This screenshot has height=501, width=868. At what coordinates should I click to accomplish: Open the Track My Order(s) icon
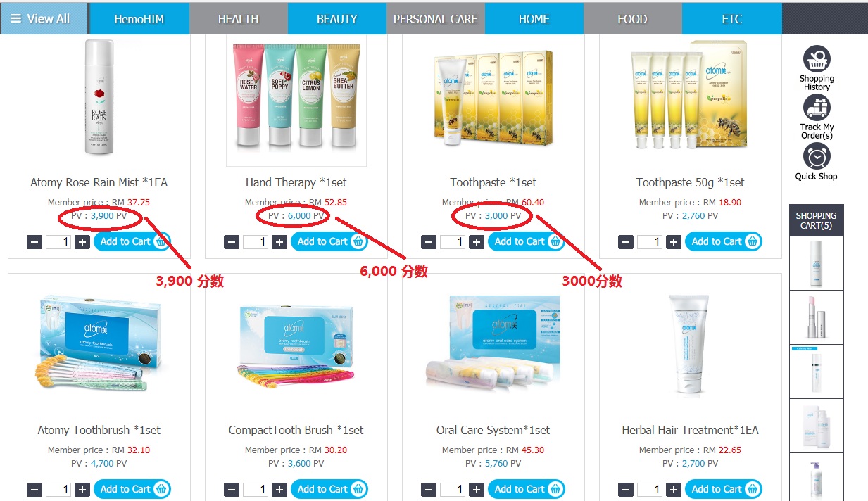817,108
